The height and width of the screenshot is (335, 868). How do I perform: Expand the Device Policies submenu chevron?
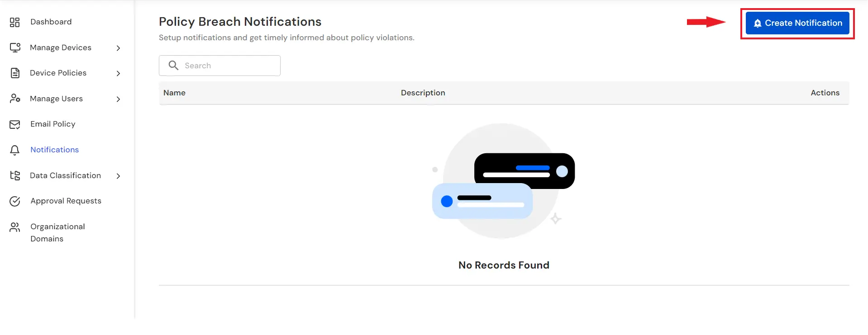(x=119, y=73)
